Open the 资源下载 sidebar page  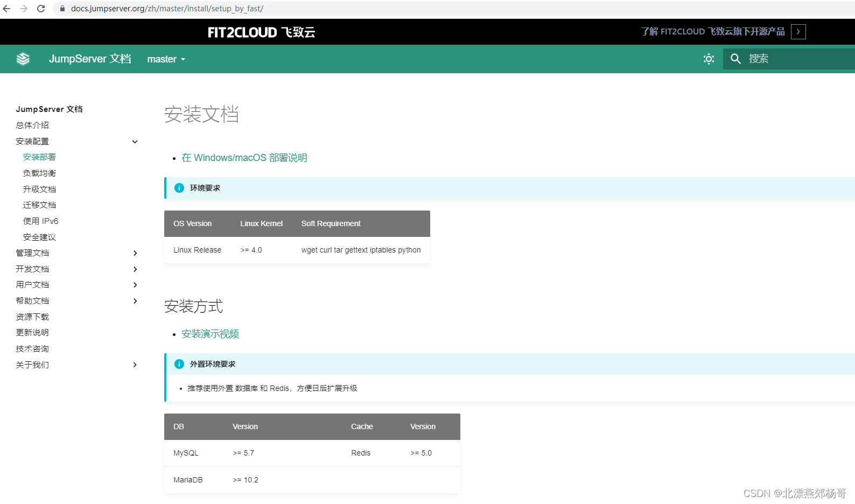32,317
